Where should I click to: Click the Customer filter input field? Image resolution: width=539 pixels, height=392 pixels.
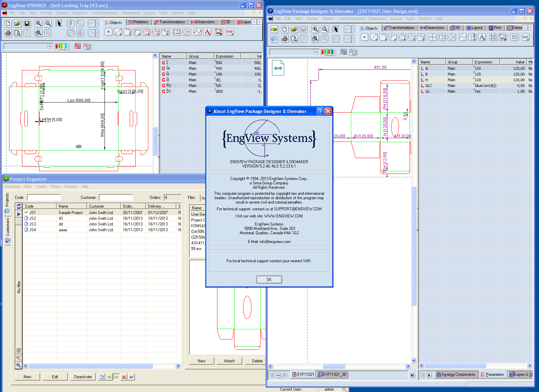point(116,198)
